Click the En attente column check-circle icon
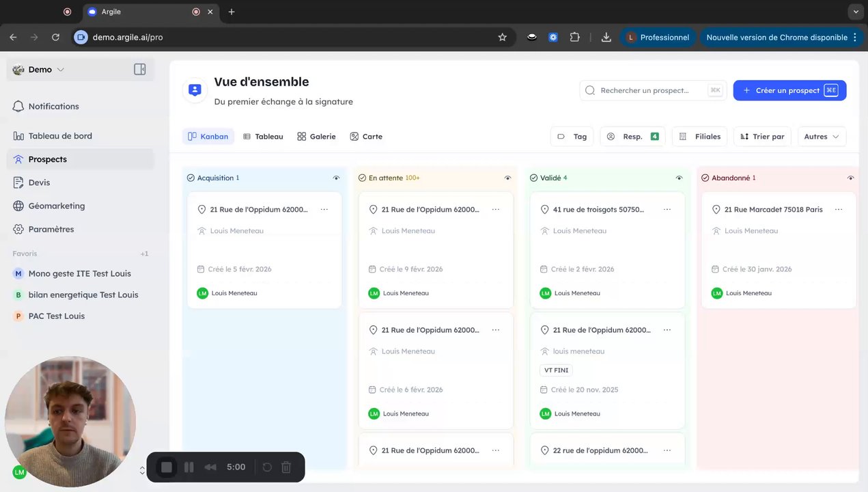Image resolution: width=868 pixels, height=492 pixels. (x=362, y=178)
